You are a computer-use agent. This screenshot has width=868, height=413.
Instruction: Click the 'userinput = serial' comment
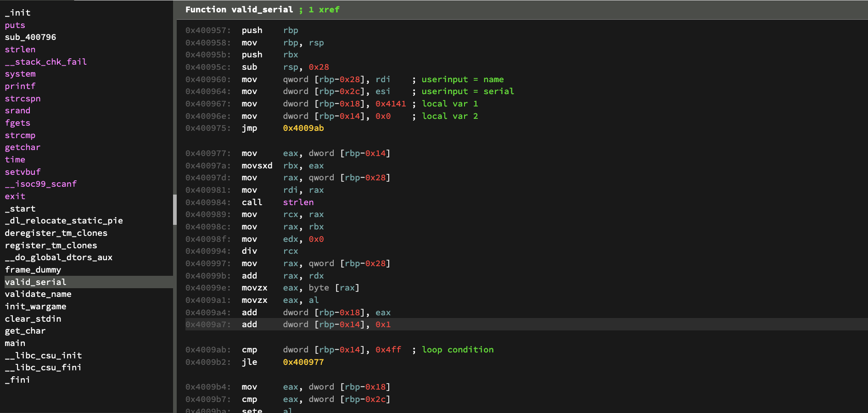[x=468, y=91]
